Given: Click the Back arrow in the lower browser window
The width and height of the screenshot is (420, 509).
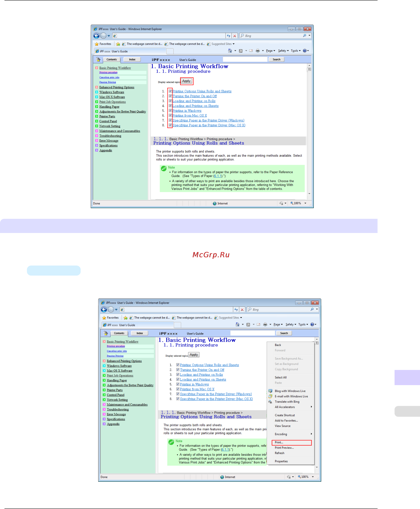Looking at the screenshot, I should (104, 309).
